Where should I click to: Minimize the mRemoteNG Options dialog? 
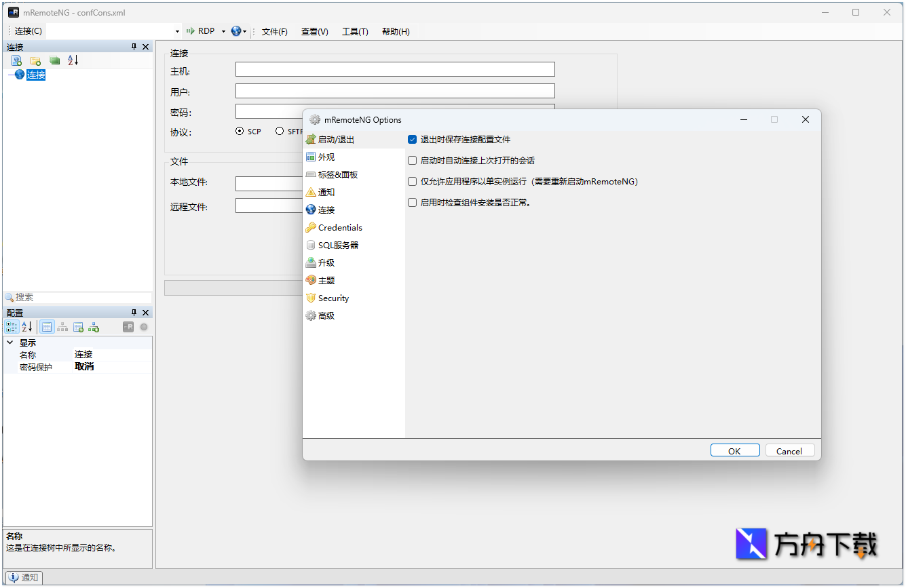click(744, 120)
